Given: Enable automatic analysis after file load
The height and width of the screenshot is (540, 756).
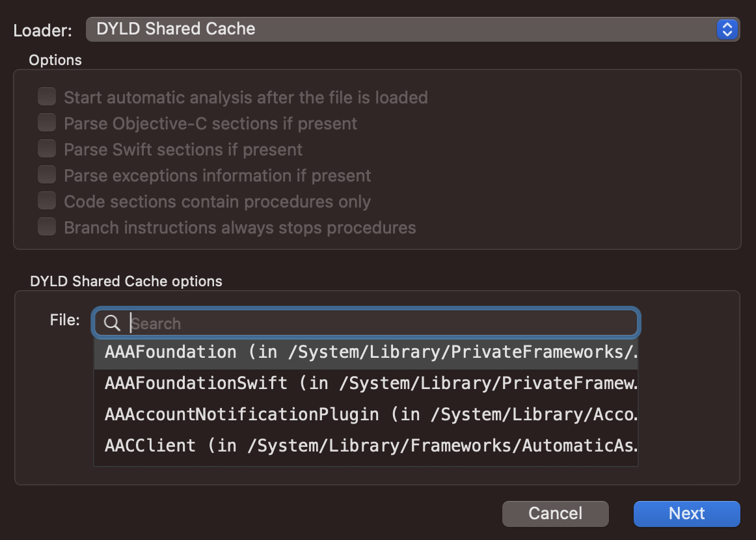Looking at the screenshot, I should (47, 97).
